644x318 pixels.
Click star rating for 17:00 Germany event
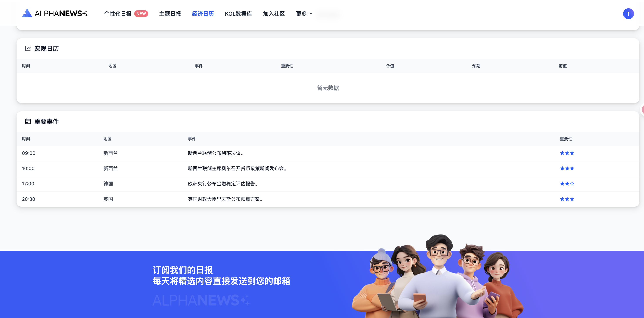[567, 184]
